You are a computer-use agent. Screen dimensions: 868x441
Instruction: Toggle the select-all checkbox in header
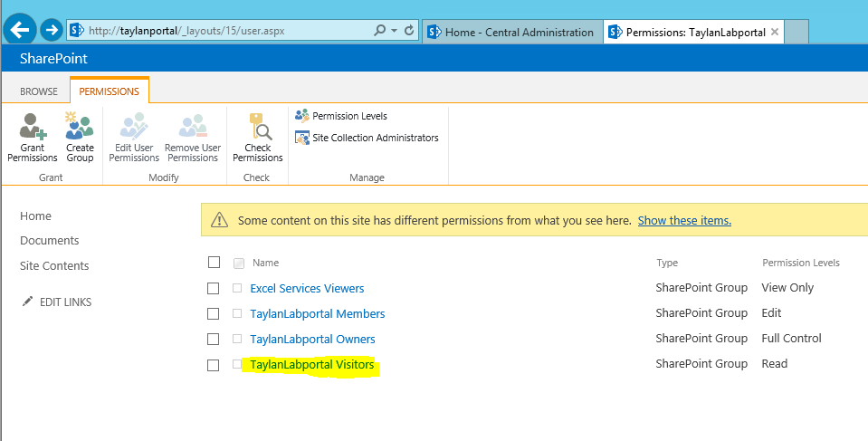click(214, 262)
